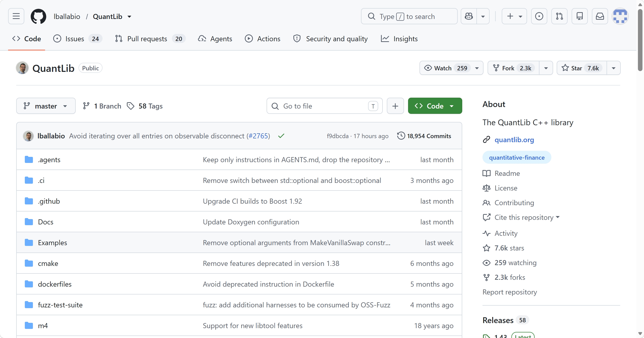Open the commit author avatar
Image resolution: width=644 pixels, height=338 pixels.
coord(28,136)
